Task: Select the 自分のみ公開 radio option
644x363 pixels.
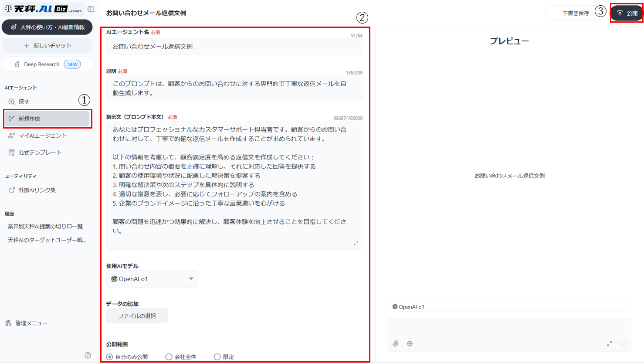Action: [x=110, y=357]
